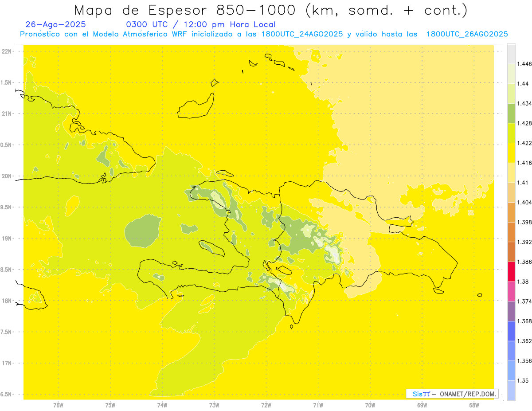The width and height of the screenshot is (532, 411).
Task: Click the legend value '1.44'
Action: point(523,84)
